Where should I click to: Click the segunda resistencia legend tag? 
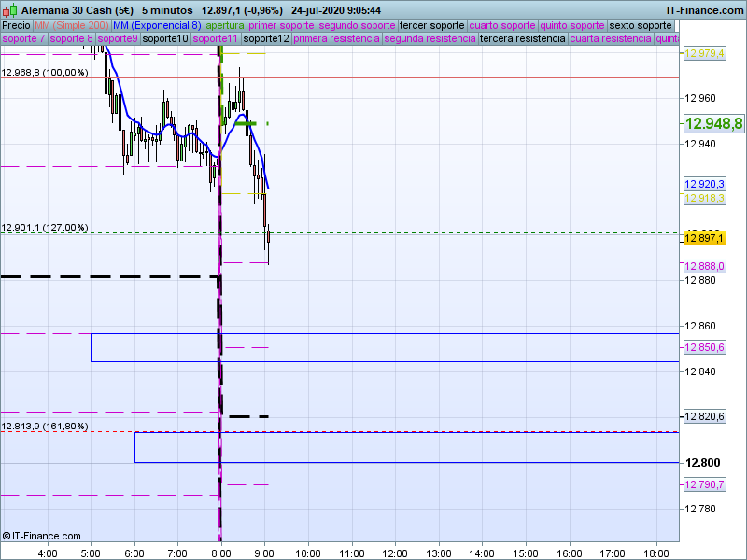tap(430, 38)
